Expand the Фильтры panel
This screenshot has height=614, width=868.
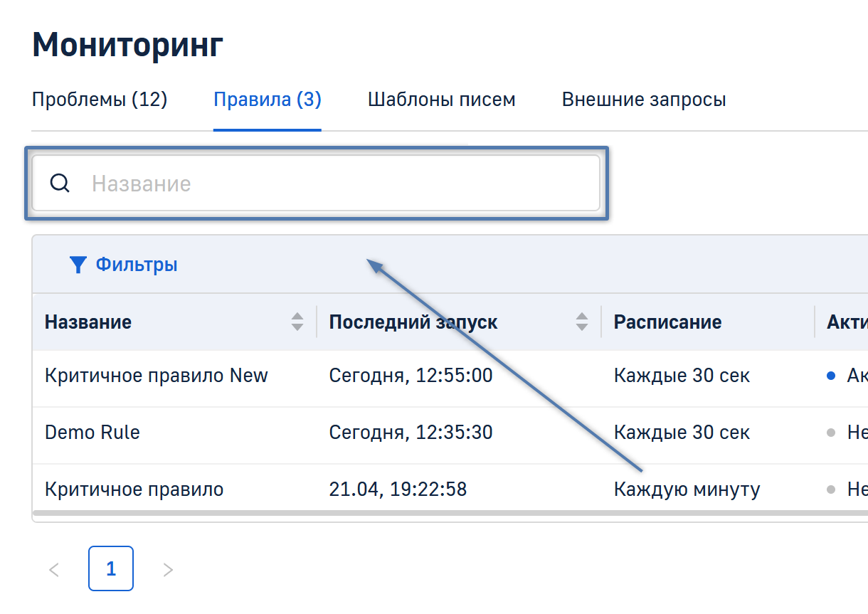point(136,265)
